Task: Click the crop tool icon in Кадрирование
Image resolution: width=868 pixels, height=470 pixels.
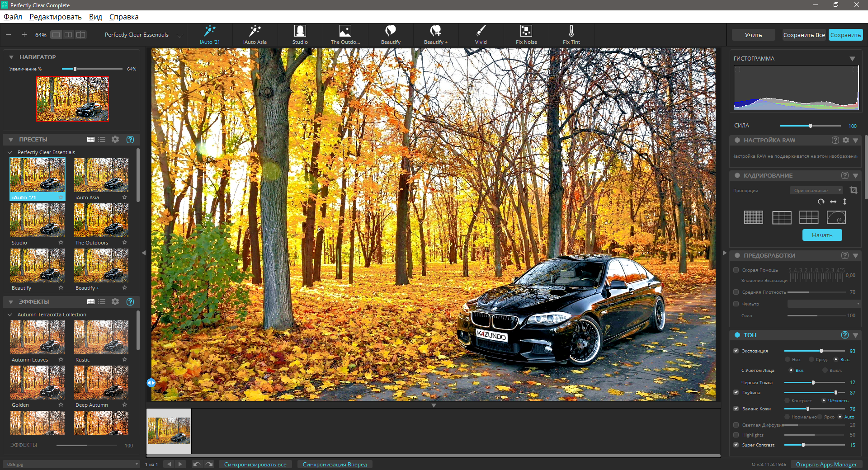Action: pyautogui.click(x=853, y=190)
